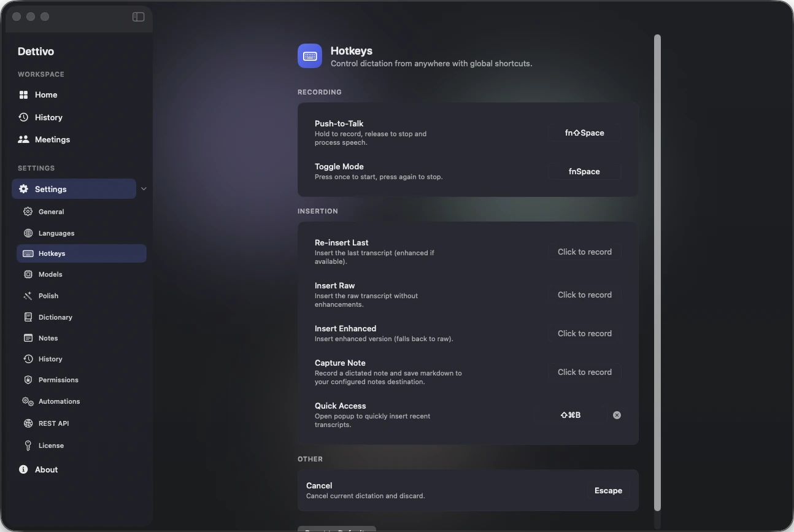Image resolution: width=794 pixels, height=532 pixels.
Task: Click the Meetings people icon
Action: click(x=23, y=139)
